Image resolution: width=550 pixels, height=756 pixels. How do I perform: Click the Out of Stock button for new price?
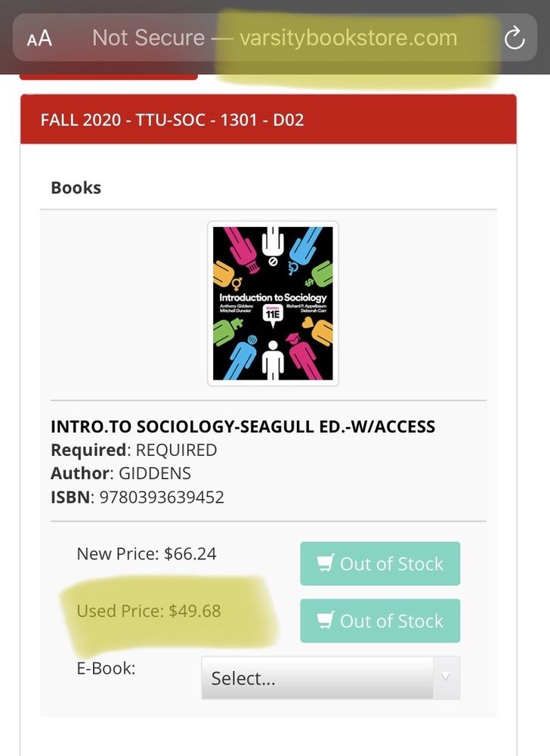click(x=380, y=564)
